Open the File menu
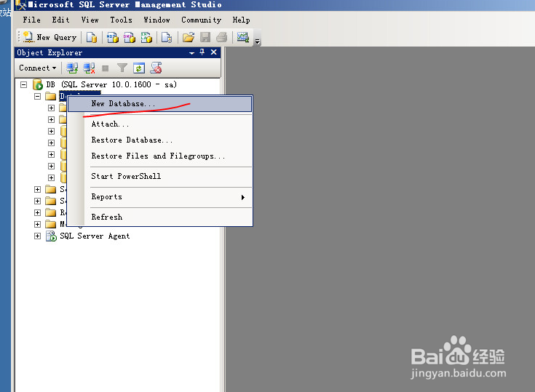Image resolution: width=535 pixels, height=392 pixels. [x=32, y=20]
